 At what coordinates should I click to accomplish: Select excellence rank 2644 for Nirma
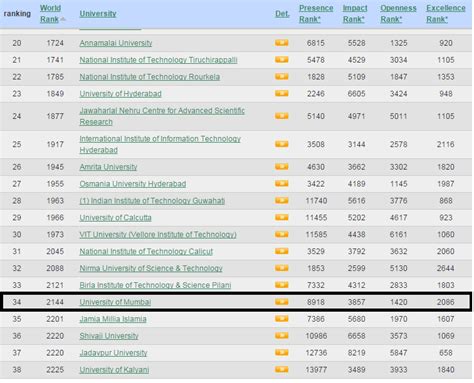coord(446,268)
